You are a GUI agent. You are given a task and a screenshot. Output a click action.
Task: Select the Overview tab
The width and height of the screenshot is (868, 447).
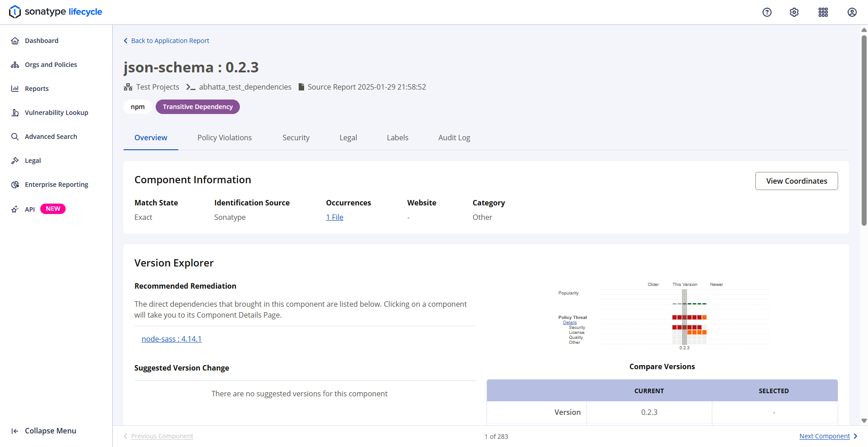[x=151, y=138]
